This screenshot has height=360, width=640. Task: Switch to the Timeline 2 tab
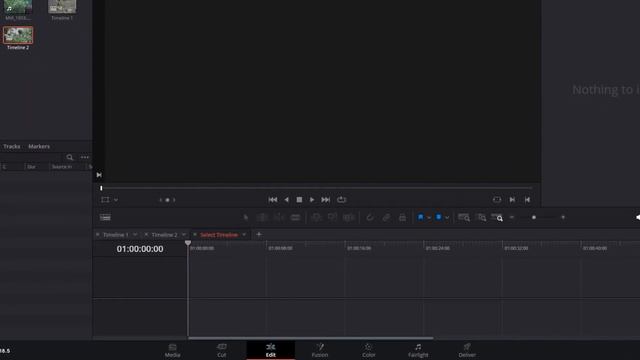pyautogui.click(x=164, y=235)
